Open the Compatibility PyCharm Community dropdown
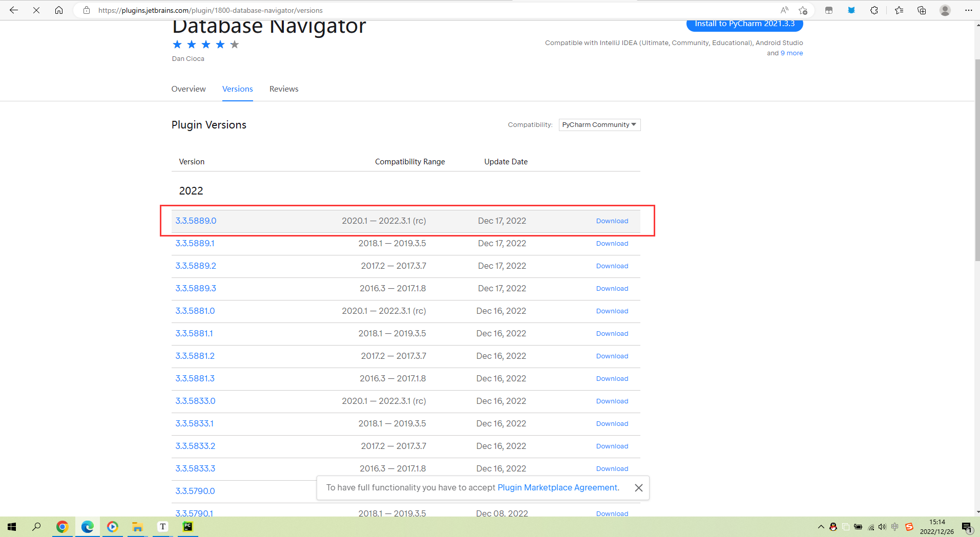This screenshot has height=537, width=980. 599,125
